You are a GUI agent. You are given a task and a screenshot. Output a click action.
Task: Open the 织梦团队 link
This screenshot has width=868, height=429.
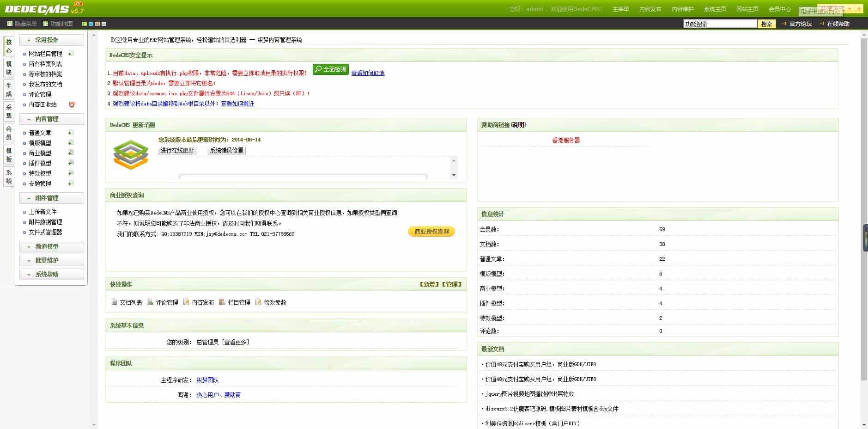click(207, 380)
